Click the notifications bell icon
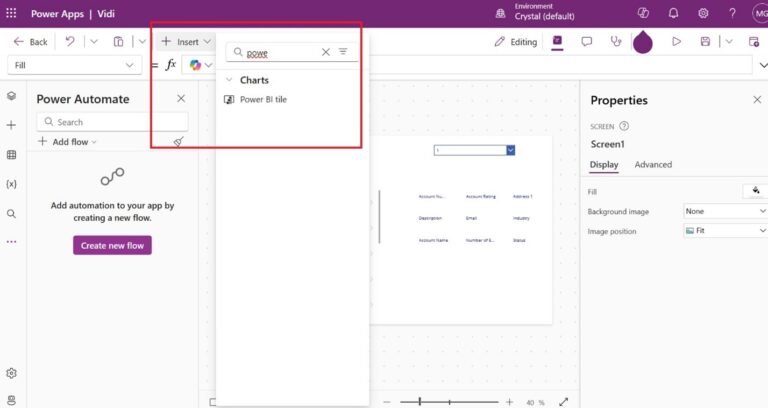Screen dimensions: 768x408 coord(673,13)
